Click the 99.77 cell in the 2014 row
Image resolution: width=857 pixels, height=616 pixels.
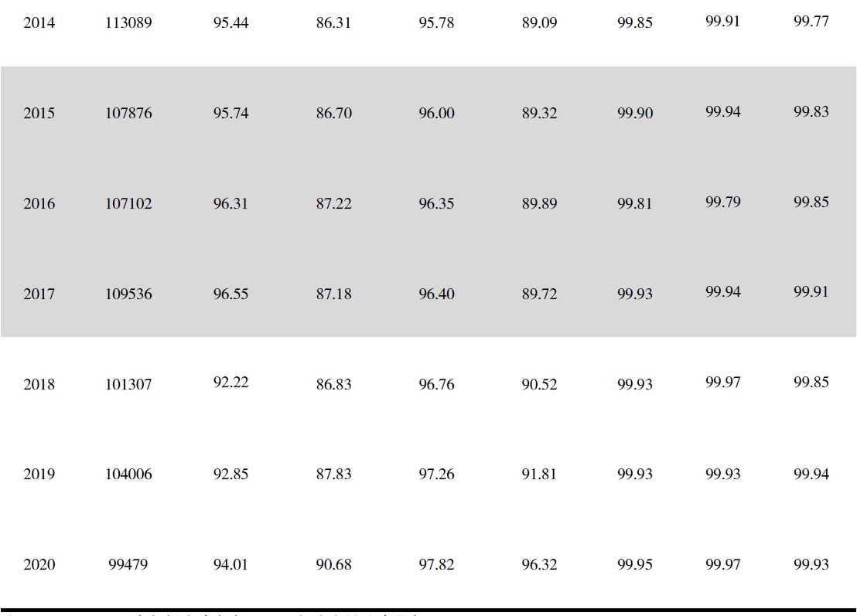(x=811, y=21)
